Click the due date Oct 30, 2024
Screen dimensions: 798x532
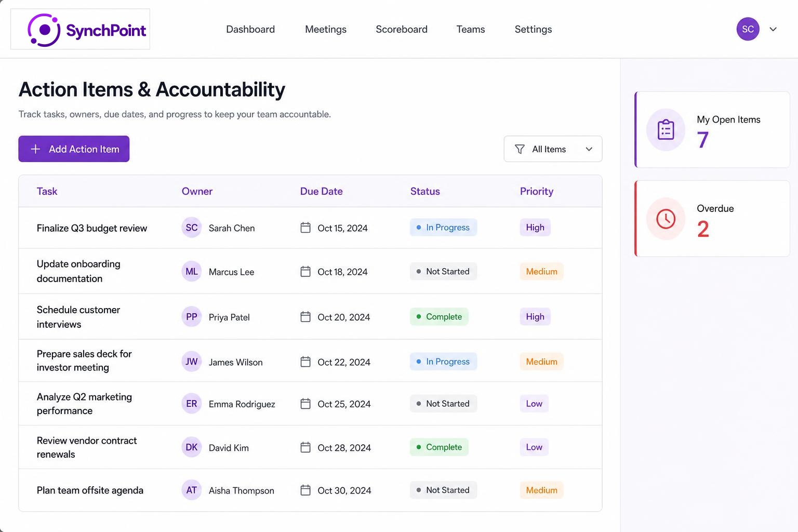(x=344, y=490)
